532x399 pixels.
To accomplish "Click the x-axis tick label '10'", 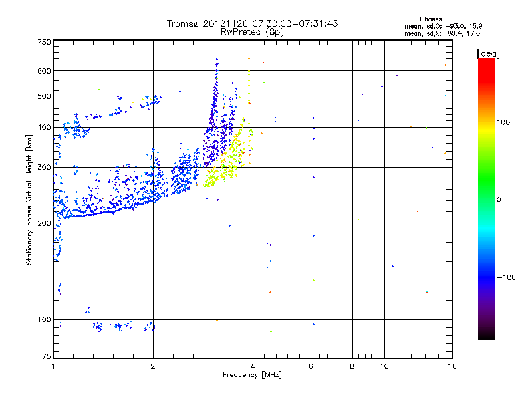I will [384, 366].
